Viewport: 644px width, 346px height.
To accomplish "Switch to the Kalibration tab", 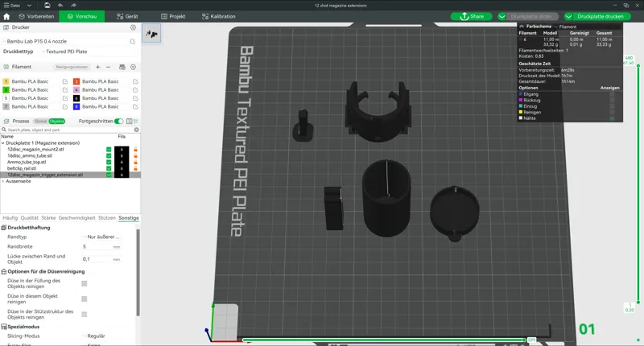I will click(x=218, y=16).
